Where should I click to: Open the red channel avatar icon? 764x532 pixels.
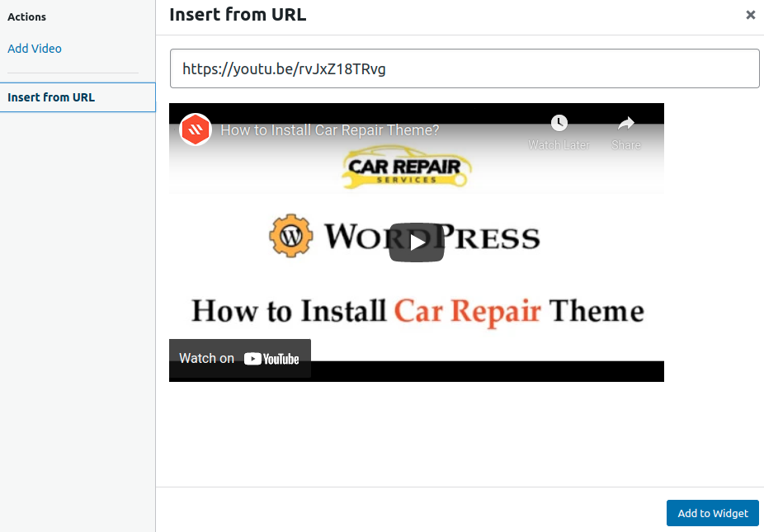196,129
